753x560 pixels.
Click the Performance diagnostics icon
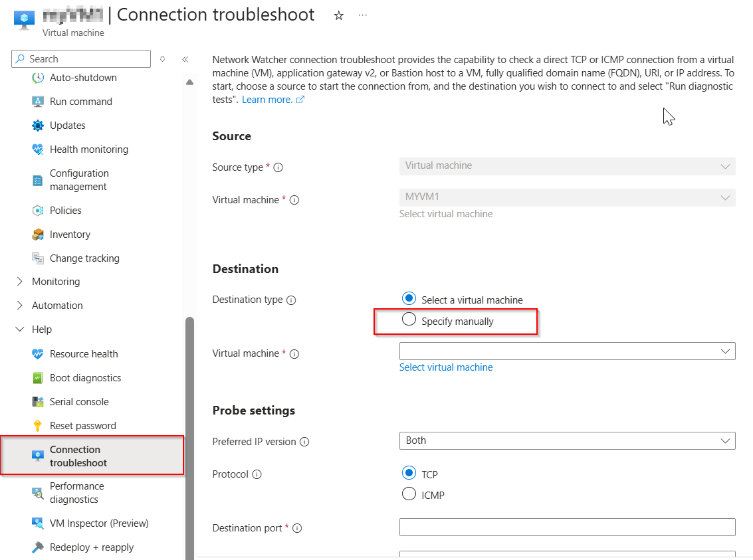click(x=37, y=493)
